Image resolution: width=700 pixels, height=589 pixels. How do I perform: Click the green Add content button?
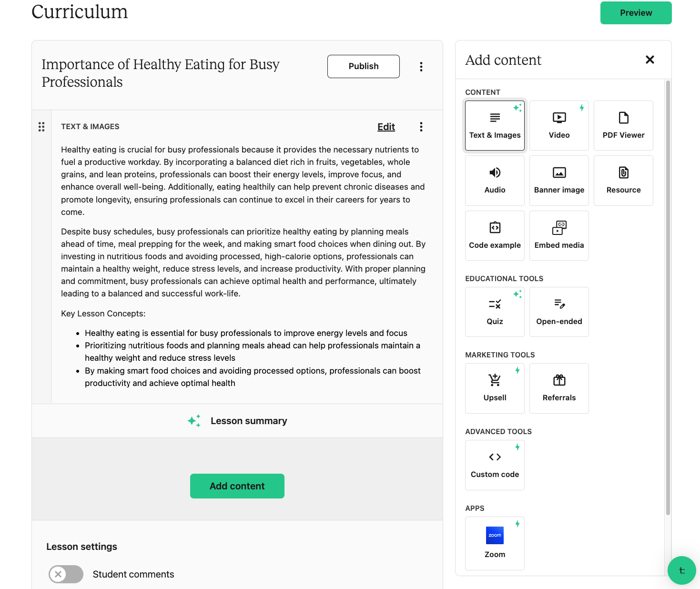(x=237, y=486)
